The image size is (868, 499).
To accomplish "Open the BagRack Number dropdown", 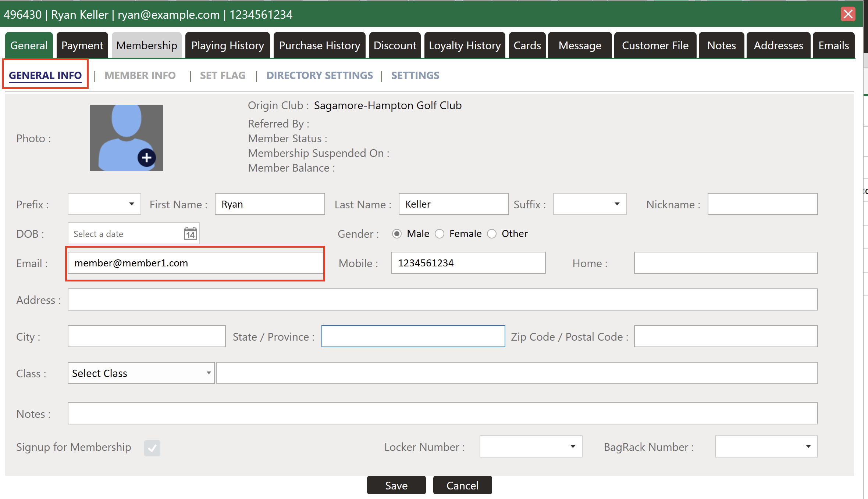I will 766,446.
